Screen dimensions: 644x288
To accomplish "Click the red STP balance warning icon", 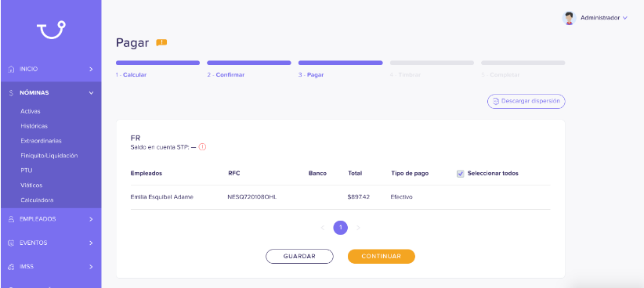I will (202, 147).
